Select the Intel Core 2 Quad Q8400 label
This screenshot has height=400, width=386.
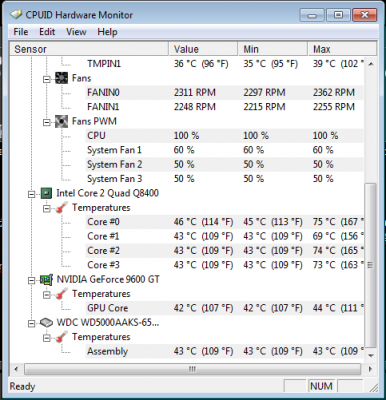coord(107,193)
